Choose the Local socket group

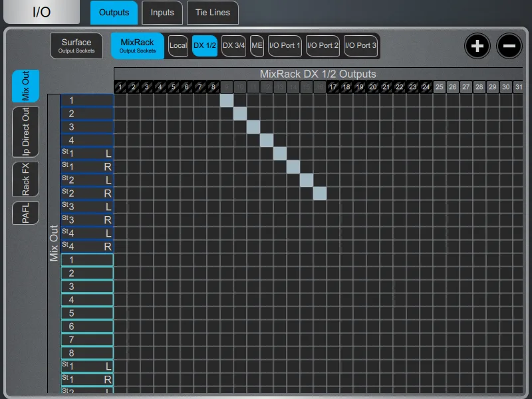click(x=178, y=46)
